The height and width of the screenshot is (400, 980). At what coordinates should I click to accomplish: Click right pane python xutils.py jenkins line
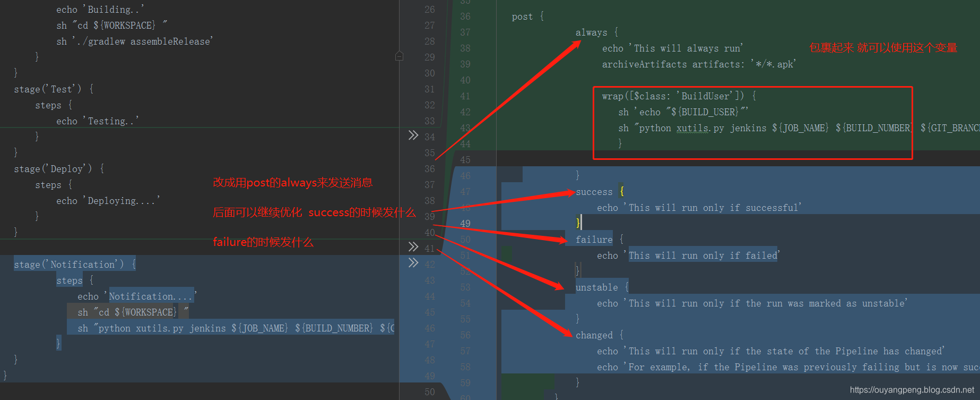[x=799, y=128]
